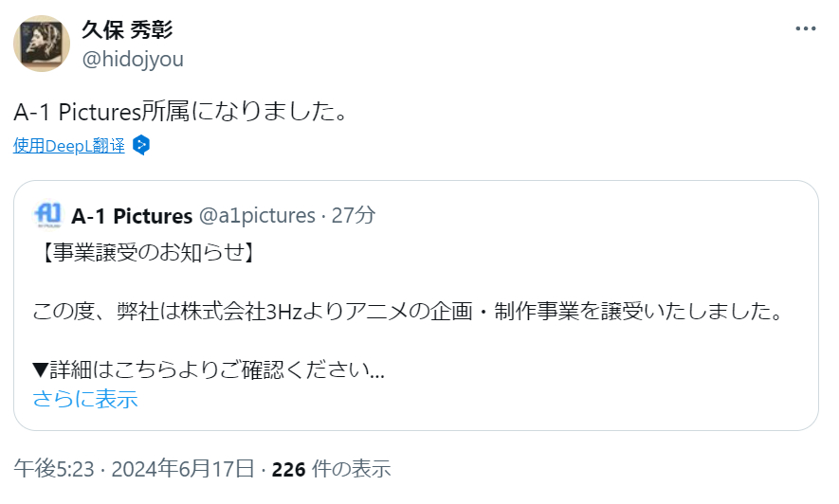Screen dimensions: 839x504
Task: Open the 久保 秀彰 display name link
Action: click(x=128, y=29)
